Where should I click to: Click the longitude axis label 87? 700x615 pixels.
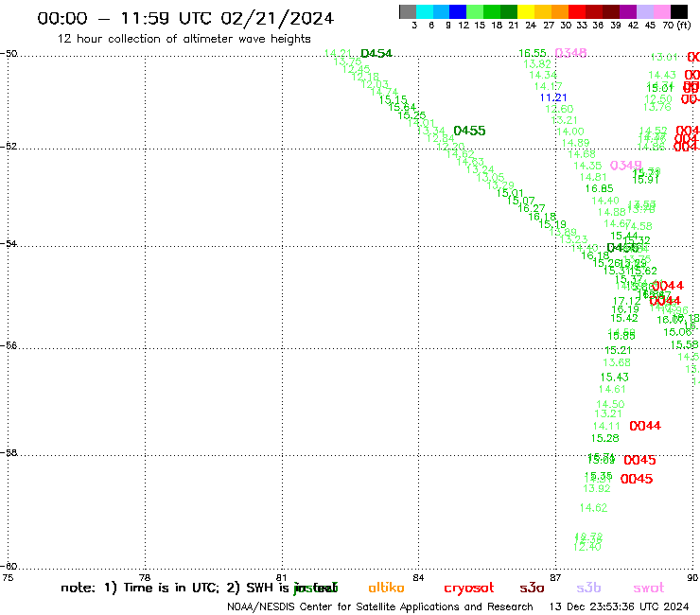pyautogui.click(x=555, y=577)
